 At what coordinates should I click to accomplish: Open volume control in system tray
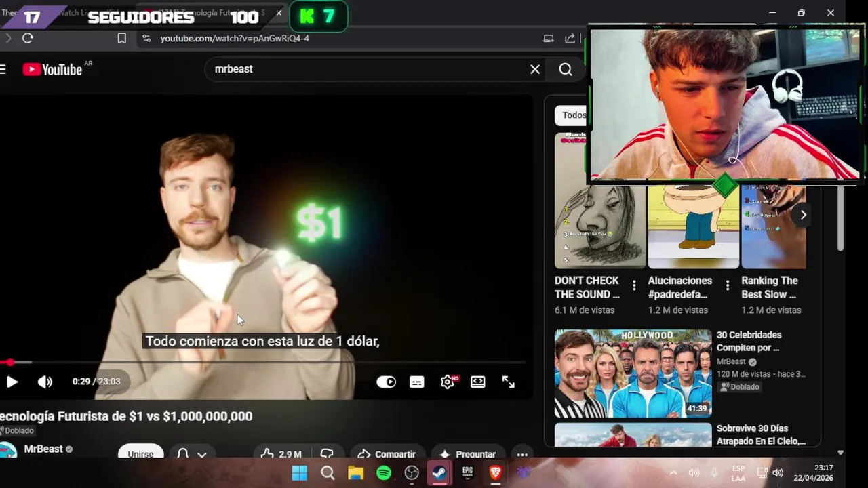778,473
